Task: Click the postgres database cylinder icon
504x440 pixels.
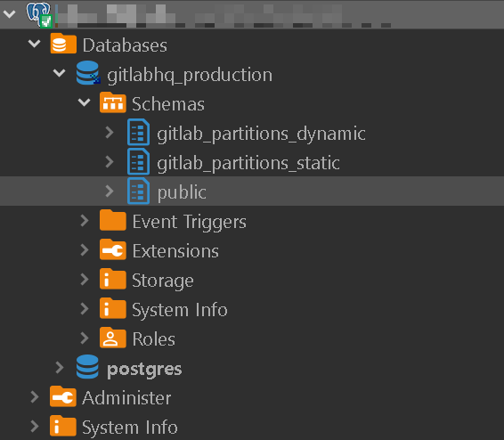Action: 87,367
